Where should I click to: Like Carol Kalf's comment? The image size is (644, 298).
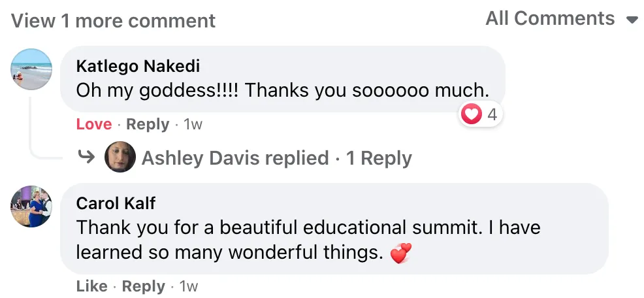tap(91, 286)
